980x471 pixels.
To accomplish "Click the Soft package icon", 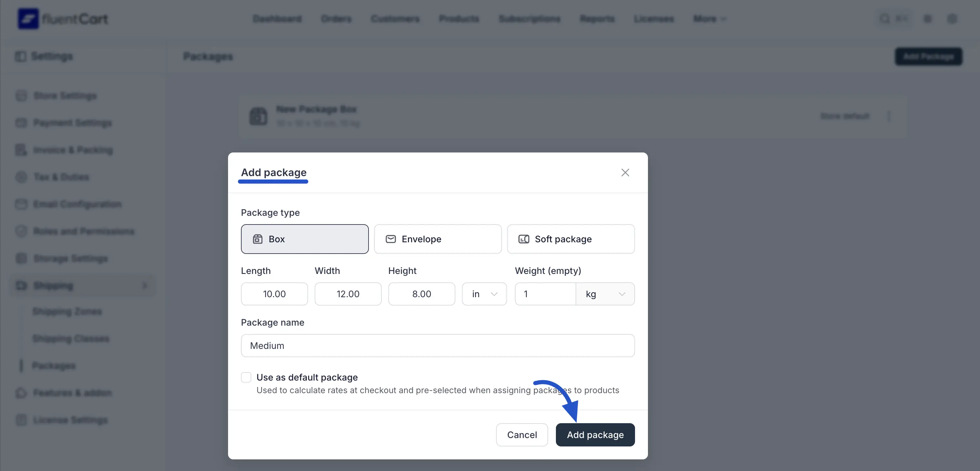I will point(524,239).
